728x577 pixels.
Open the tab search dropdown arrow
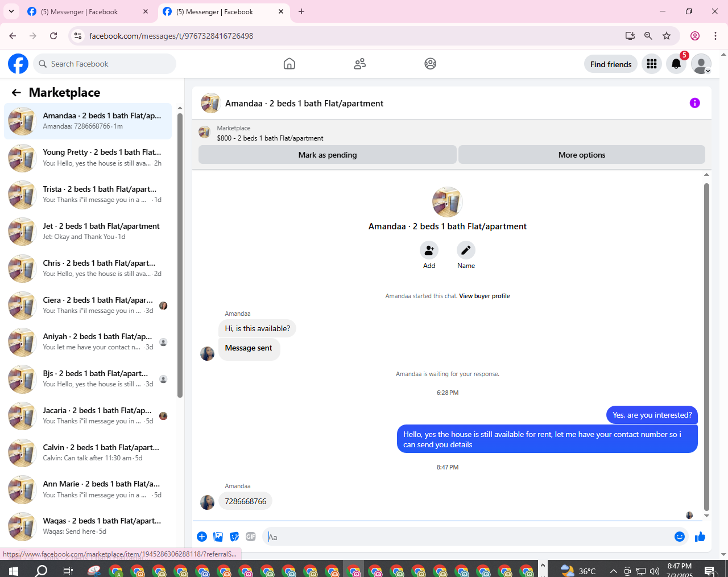pyautogui.click(x=11, y=11)
